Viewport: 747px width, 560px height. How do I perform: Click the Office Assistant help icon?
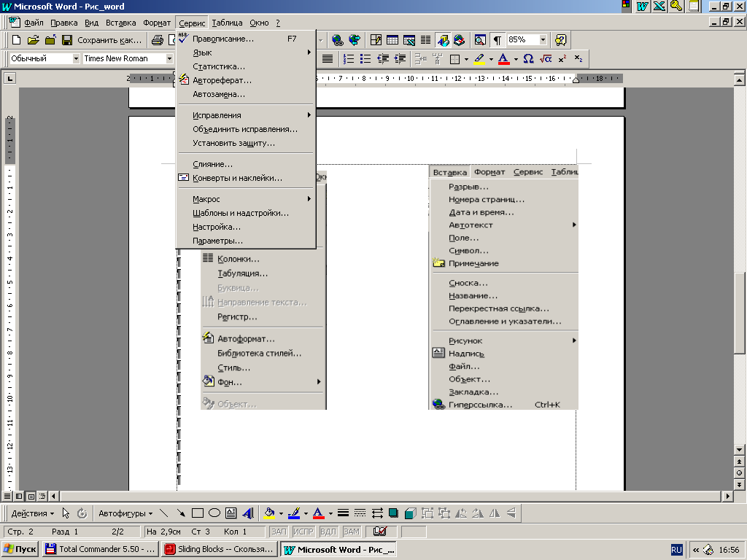point(561,40)
